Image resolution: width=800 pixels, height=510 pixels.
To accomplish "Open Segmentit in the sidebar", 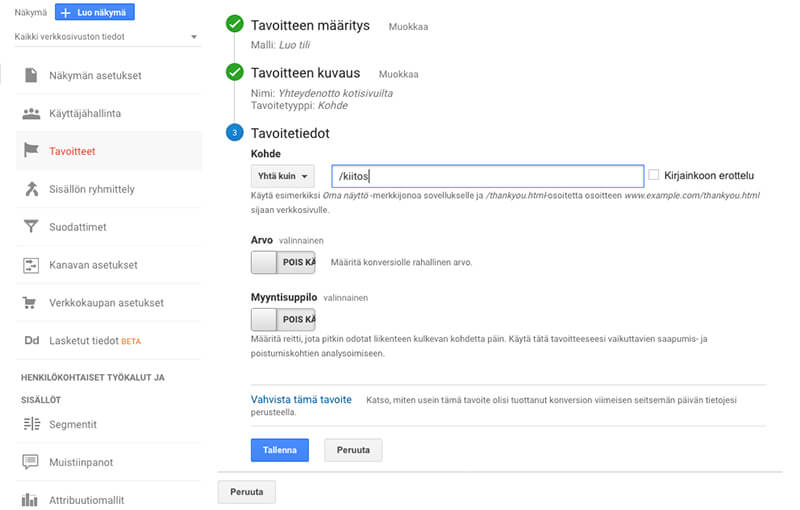I will coord(73,425).
